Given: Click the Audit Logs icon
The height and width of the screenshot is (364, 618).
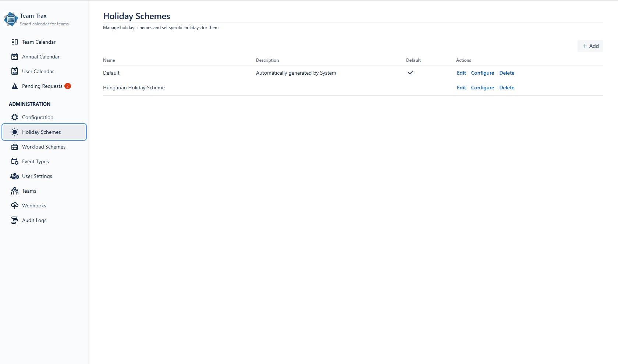Looking at the screenshot, I should click(15, 220).
